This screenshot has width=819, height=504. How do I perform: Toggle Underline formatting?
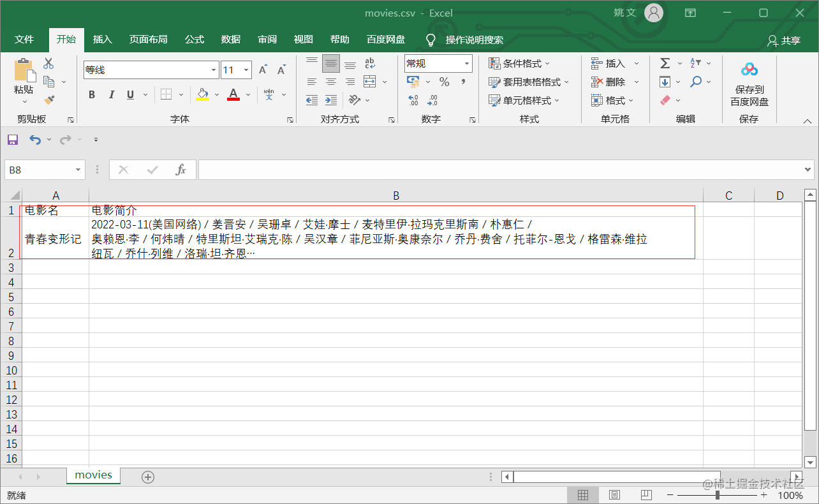point(130,94)
